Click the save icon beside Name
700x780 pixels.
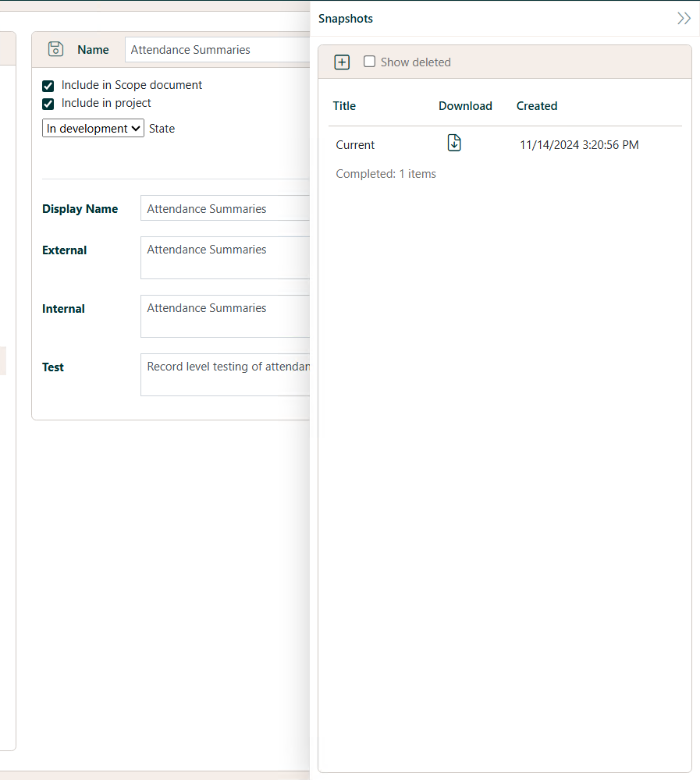pyautogui.click(x=55, y=49)
